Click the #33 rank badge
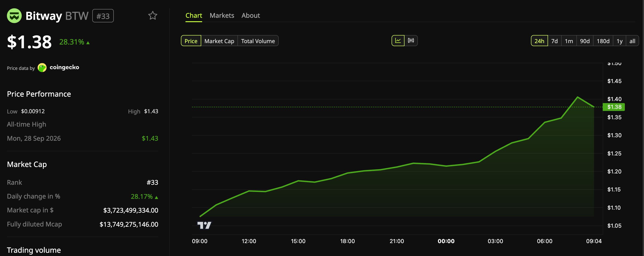644x256 pixels. 103,16
